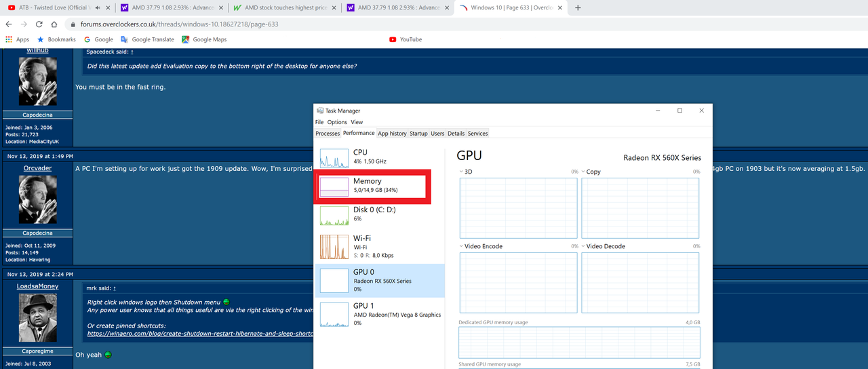Screen dimensions: 868x369
Task: Open the Copy graph engine dropdown
Action: [584, 172]
